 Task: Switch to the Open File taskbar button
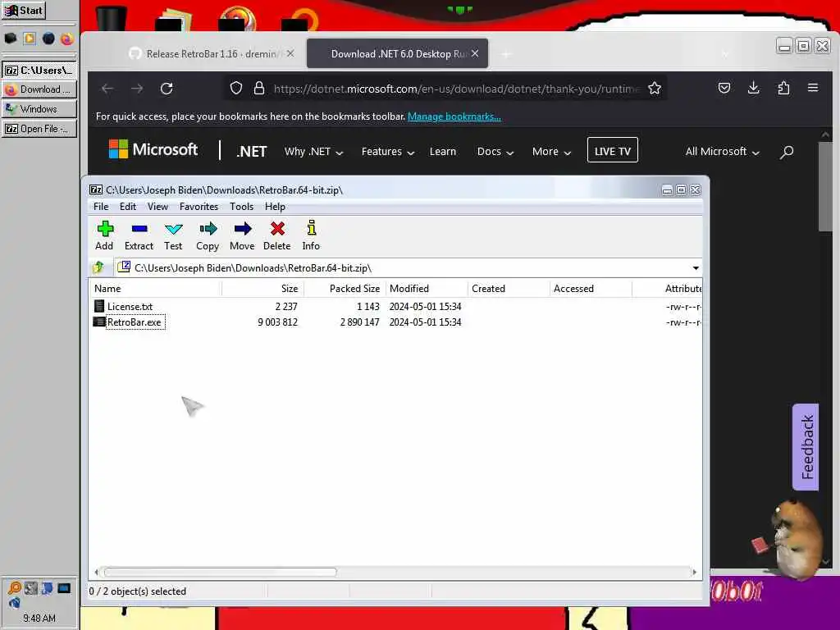click(39, 129)
